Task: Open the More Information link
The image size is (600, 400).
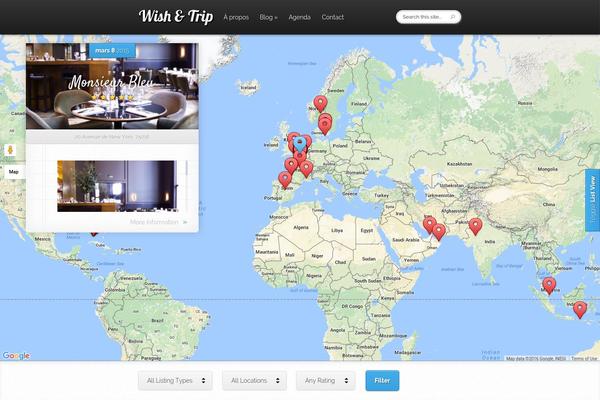Action: (x=158, y=222)
